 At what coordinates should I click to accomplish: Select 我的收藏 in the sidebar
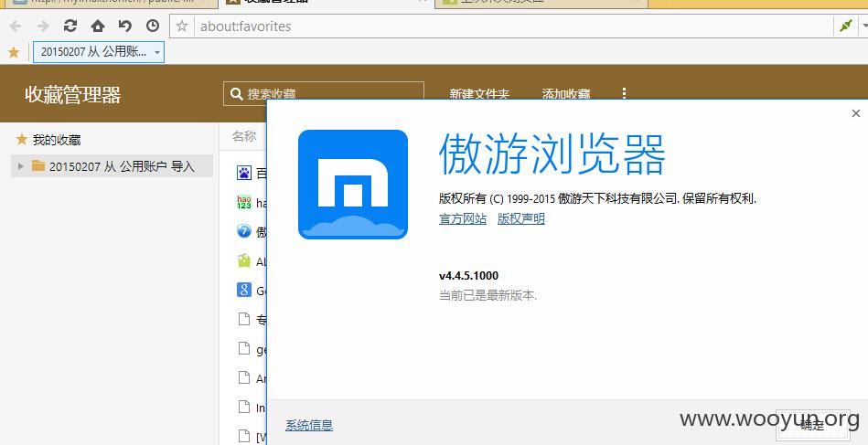[57, 140]
